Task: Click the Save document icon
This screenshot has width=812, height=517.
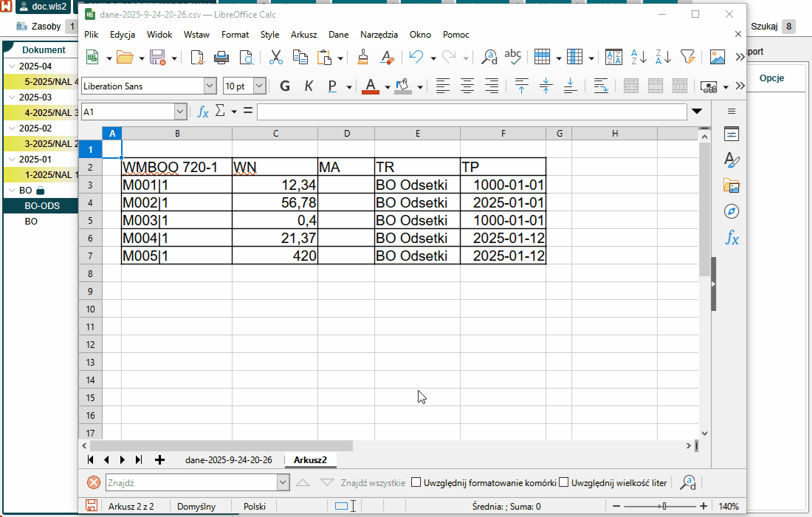Action: tap(157, 58)
